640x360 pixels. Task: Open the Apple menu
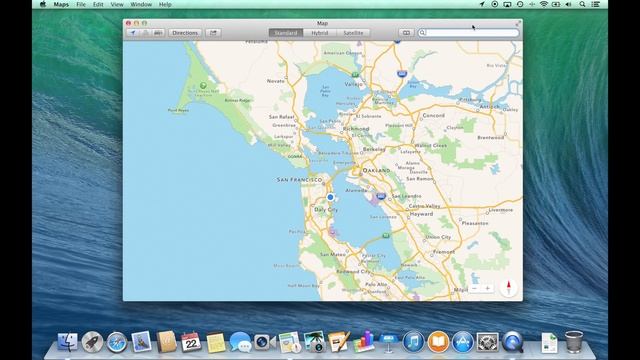pyautogui.click(x=43, y=4)
